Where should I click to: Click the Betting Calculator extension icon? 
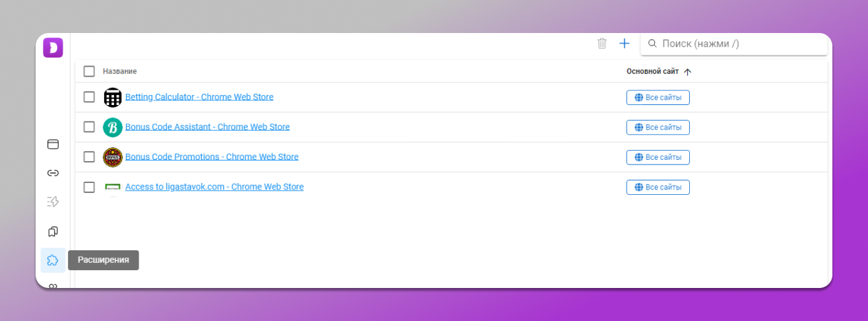click(x=113, y=98)
